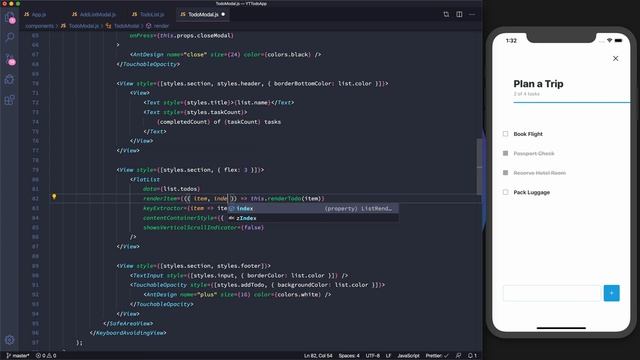Click the keyExtractor attribute in code
This screenshot has width=640, height=360.
click(x=164, y=209)
